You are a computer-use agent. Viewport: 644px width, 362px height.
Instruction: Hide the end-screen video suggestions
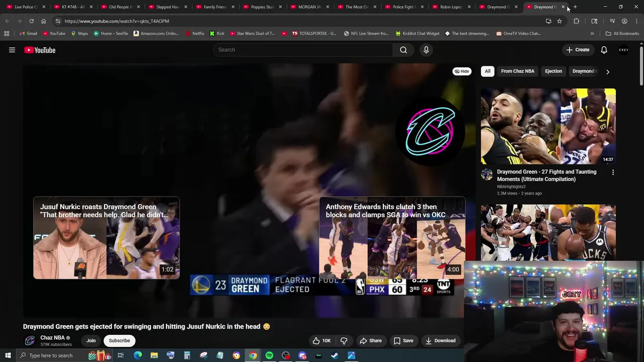(461, 71)
